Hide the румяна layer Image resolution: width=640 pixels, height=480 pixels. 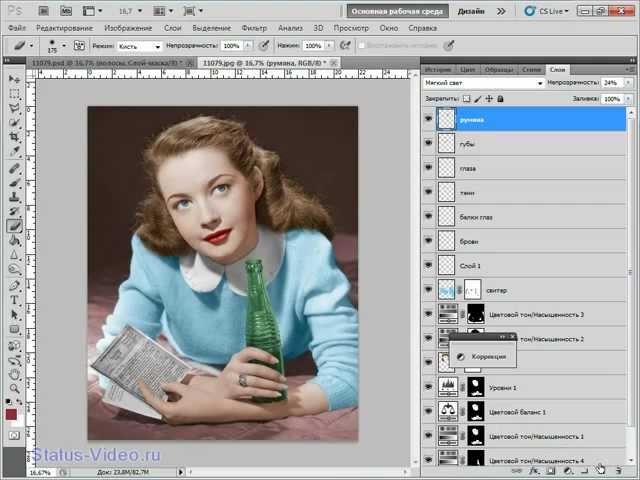[x=428, y=119]
